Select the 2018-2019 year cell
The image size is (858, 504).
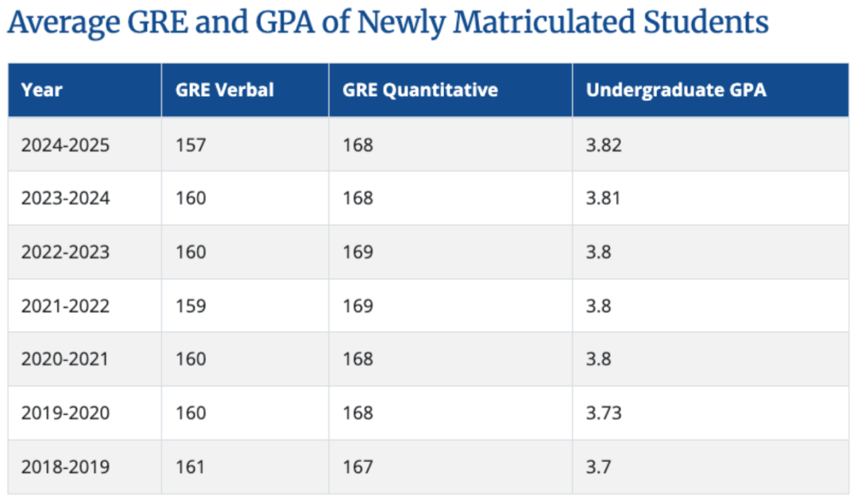(65, 467)
